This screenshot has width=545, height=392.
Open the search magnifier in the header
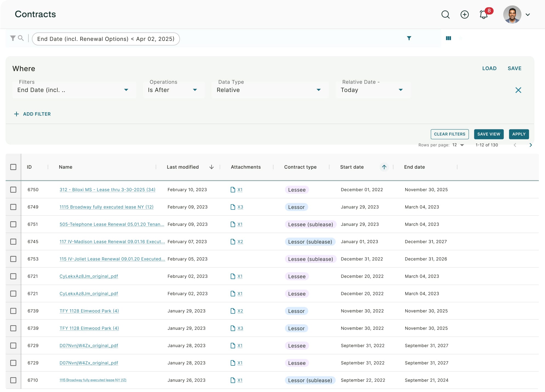[446, 15]
